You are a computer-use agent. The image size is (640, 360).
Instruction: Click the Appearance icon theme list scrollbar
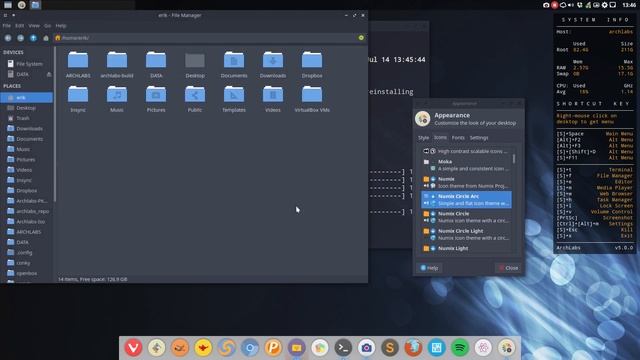point(514,158)
